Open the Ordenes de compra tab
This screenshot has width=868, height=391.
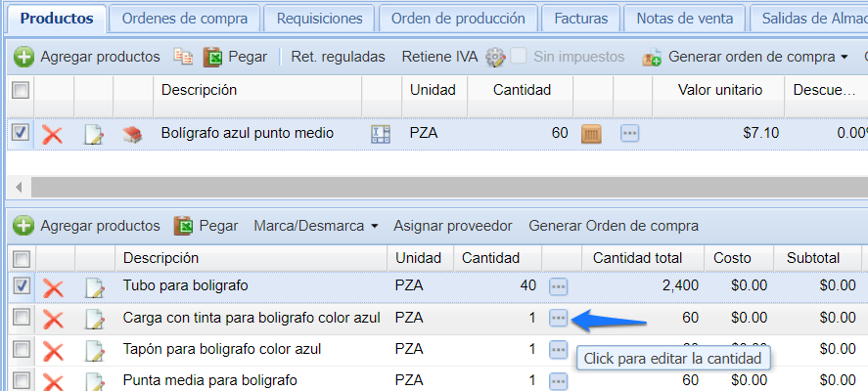click(x=185, y=19)
